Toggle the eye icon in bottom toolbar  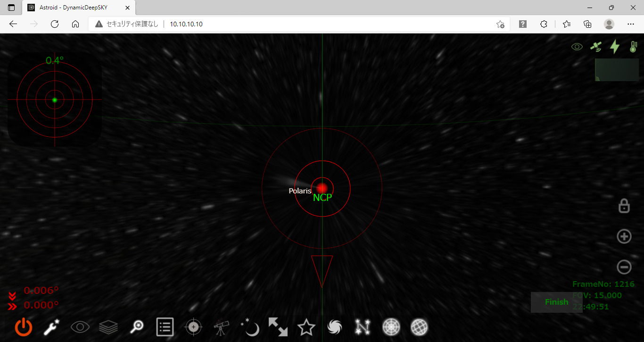[x=80, y=327]
